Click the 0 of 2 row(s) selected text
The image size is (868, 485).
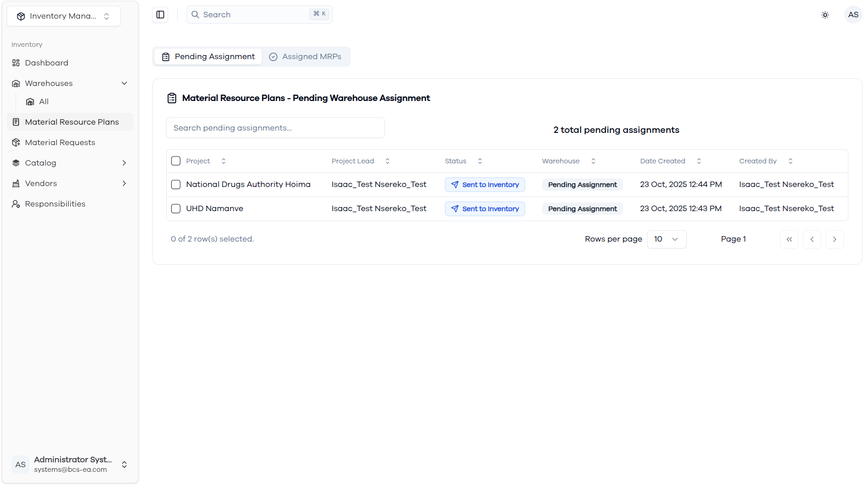click(x=212, y=239)
